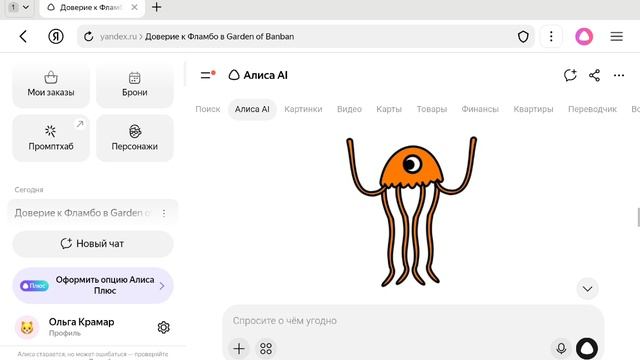
Task: Click the address bar page title
Action: 219,36
